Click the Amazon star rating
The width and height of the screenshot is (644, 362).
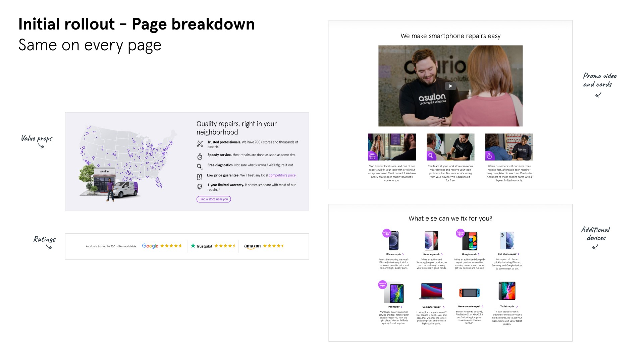tap(274, 246)
